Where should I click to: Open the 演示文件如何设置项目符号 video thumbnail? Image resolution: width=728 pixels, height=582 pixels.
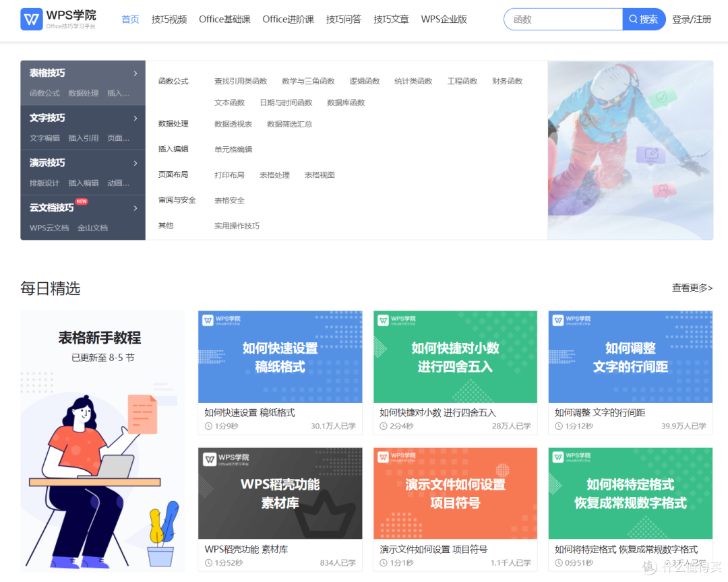pyautogui.click(x=456, y=493)
